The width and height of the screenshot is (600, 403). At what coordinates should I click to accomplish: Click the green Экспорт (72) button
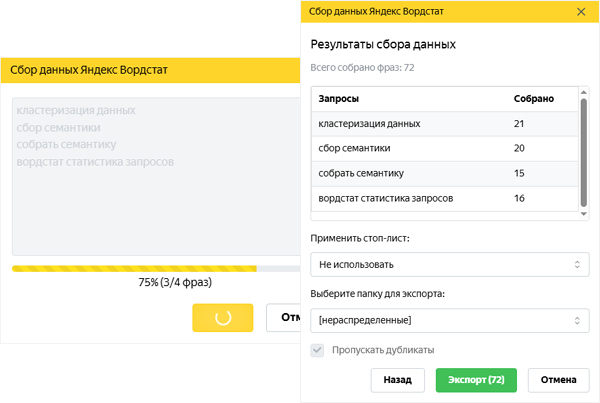[476, 380]
